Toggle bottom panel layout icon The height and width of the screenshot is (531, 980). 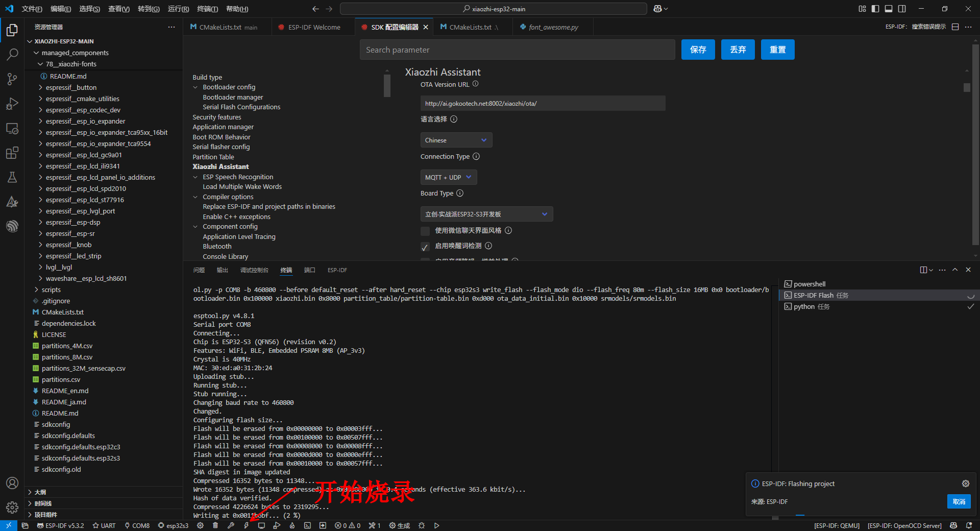[889, 9]
